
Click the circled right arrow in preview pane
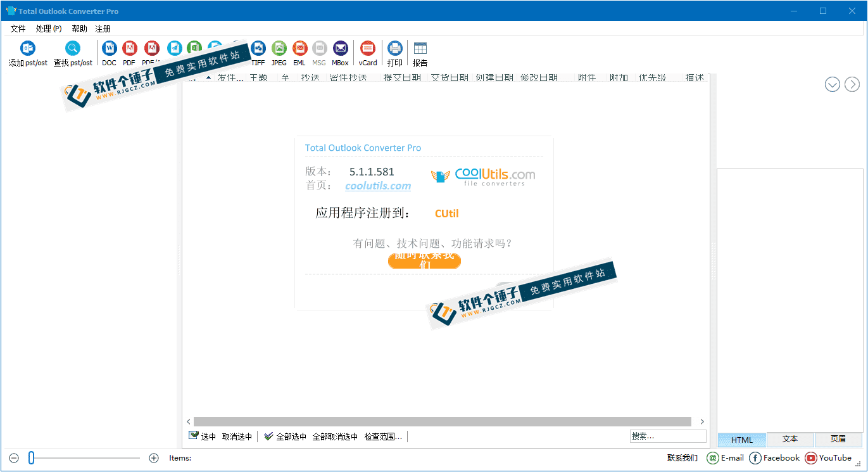pos(852,84)
